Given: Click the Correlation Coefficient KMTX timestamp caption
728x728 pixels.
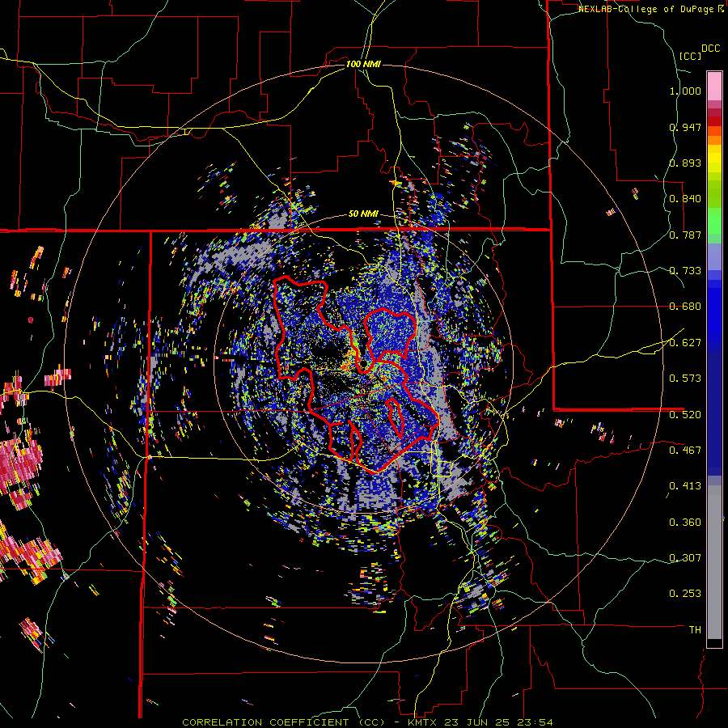Looking at the screenshot, I should click(x=367, y=722).
